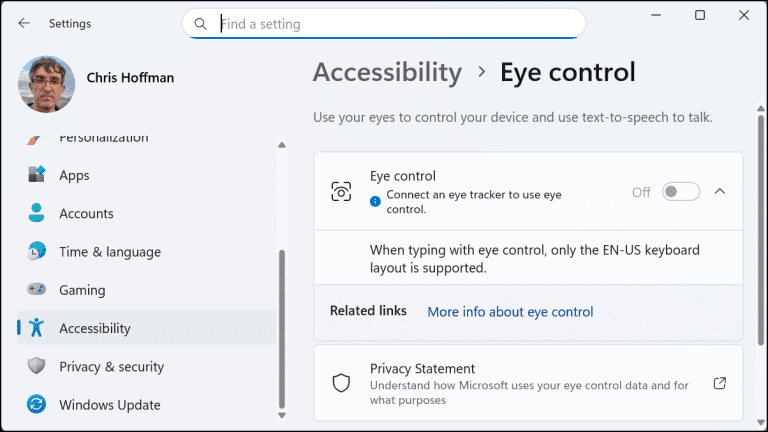This screenshot has height=432, width=768.
Task: Collapse the Eye control section chevron
Action: coord(720,192)
